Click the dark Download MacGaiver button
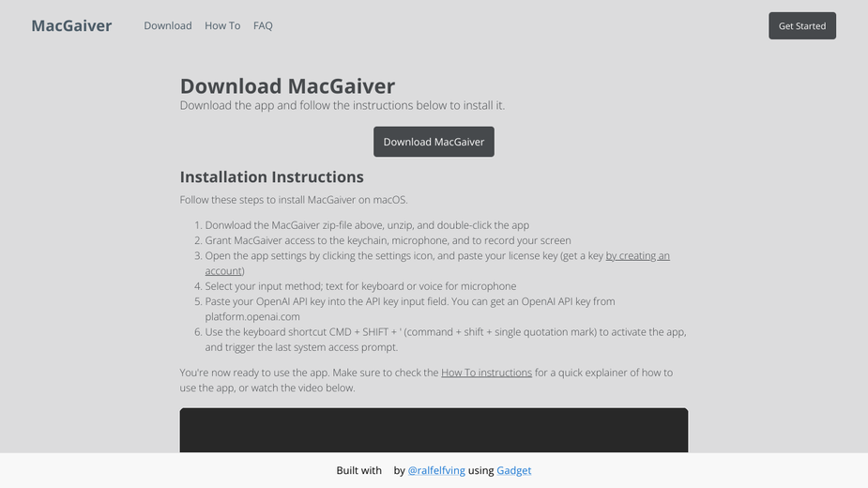Viewport: 868px width, 488px height. pos(434,142)
